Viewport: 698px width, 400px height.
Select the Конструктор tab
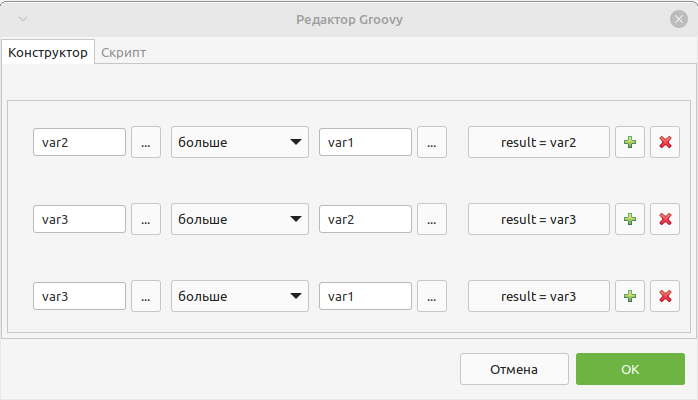coord(48,53)
